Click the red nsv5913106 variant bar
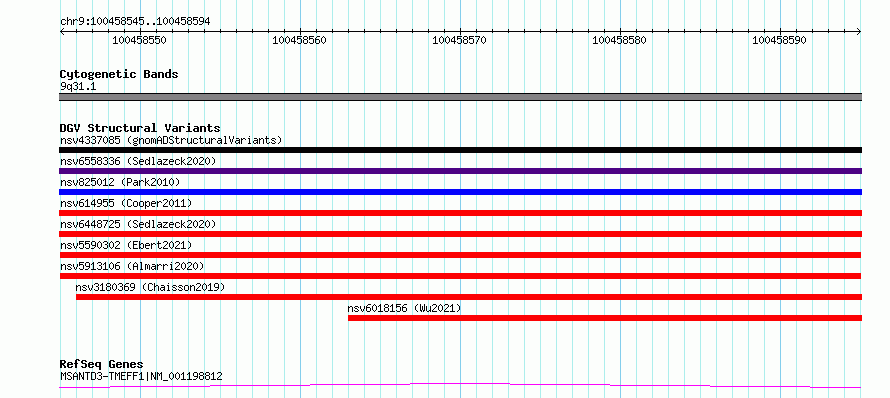The width and height of the screenshot is (890, 398). 460,276
